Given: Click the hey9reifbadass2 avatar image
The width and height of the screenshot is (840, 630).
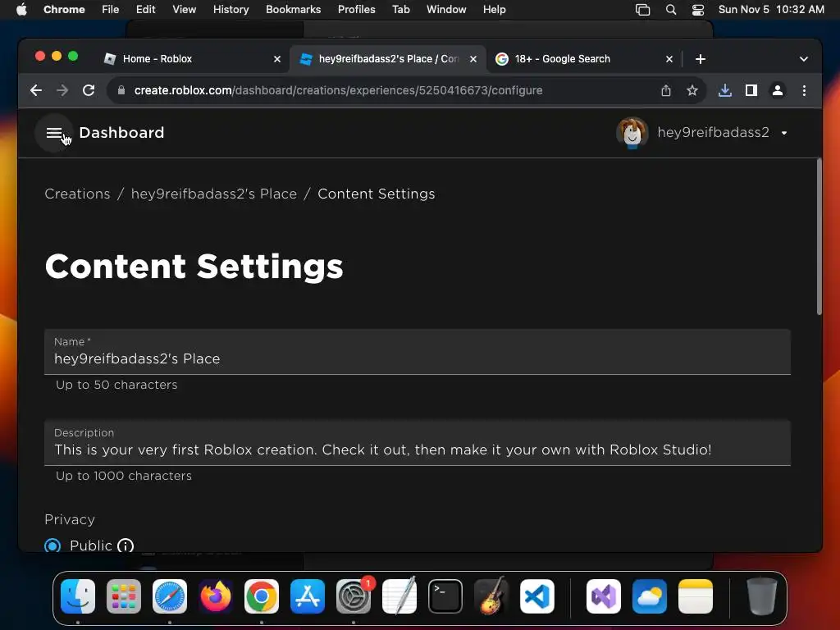Looking at the screenshot, I should pos(632,132).
